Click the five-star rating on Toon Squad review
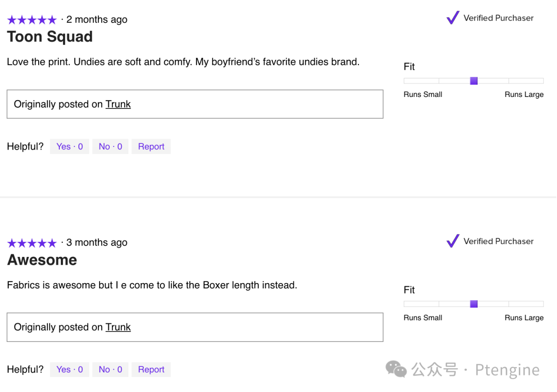Image resolution: width=557 pixels, height=392 pixels. point(31,20)
